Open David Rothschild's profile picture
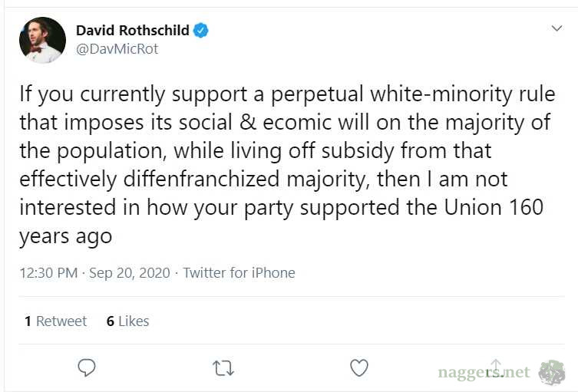This screenshot has height=392, width=578. click(42, 40)
